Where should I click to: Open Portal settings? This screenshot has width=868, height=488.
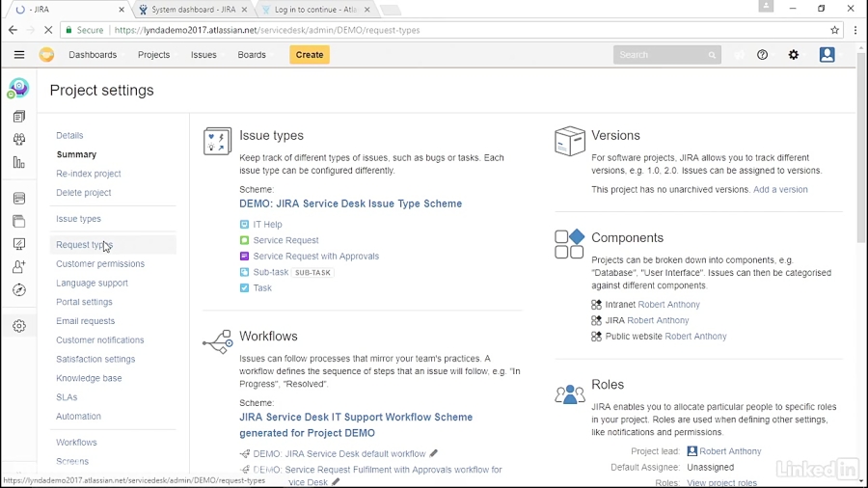84,302
